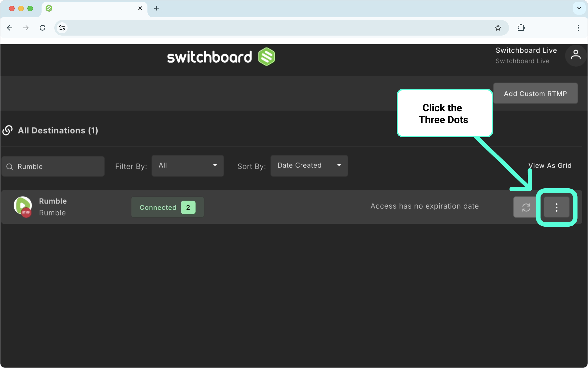Click the Add Custom RTMP button
The image size is (588, 368).
535,93
